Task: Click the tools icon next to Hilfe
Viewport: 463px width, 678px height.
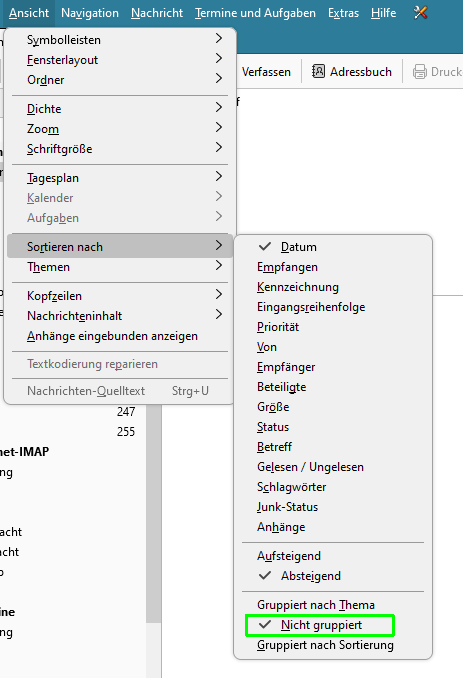Action: [x=420, y=13]
